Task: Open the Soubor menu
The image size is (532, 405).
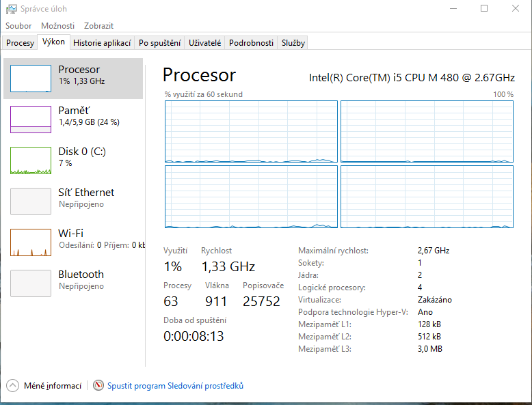Action: [x=18, y=26]
